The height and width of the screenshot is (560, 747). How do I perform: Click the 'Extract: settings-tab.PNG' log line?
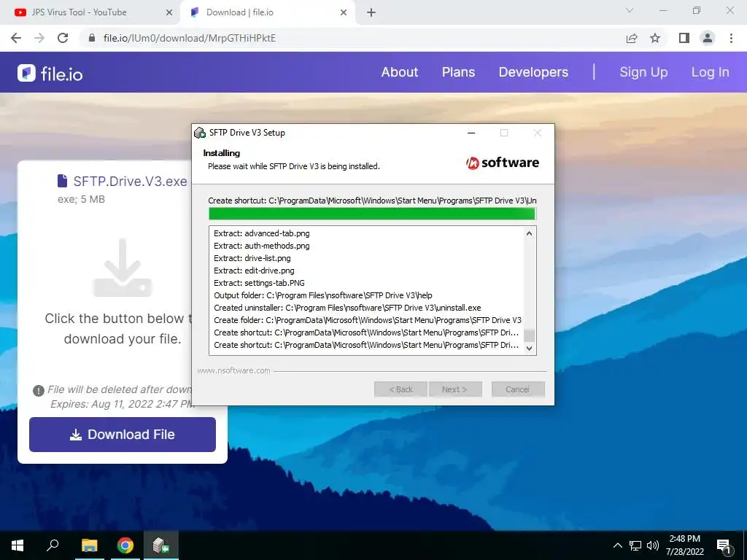pyautogui.click(x=259, y=283)
